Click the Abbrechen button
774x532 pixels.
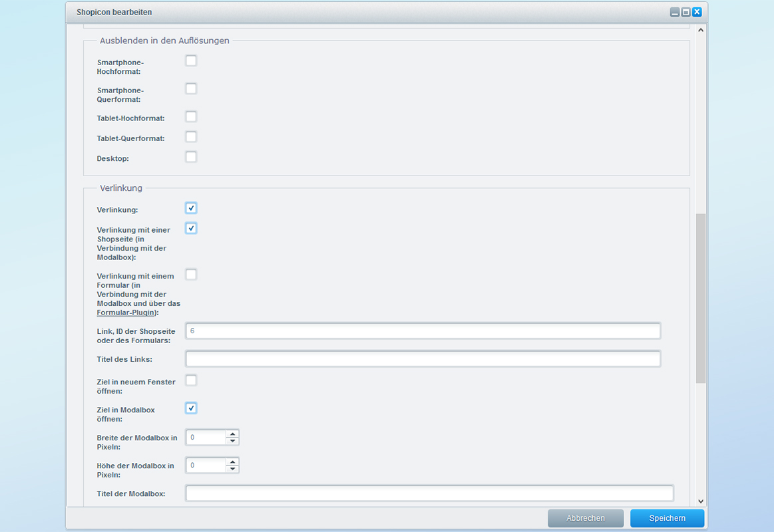[586, 518]
